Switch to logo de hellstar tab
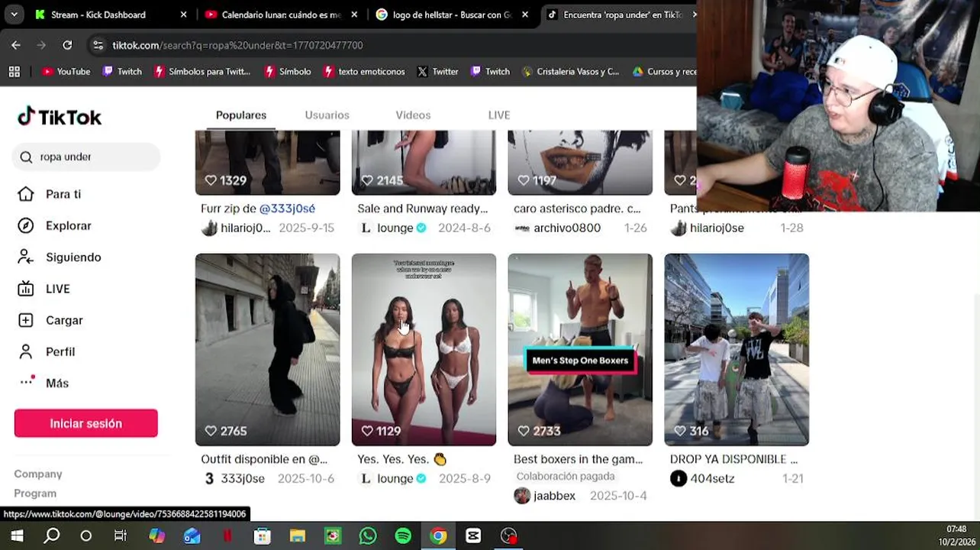The height and width of the screenshot is (550, 980). click(452, 15)
